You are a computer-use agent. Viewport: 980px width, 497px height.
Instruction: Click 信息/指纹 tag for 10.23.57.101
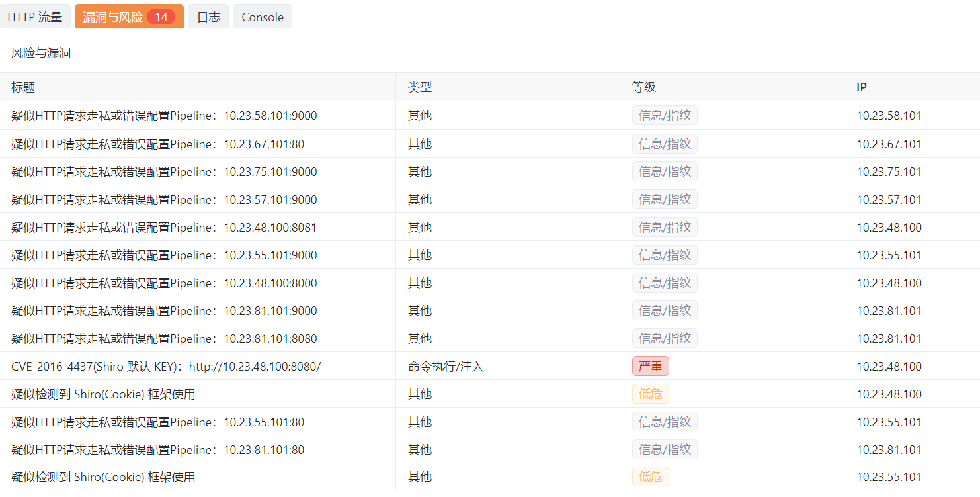[x=665, y=199]
